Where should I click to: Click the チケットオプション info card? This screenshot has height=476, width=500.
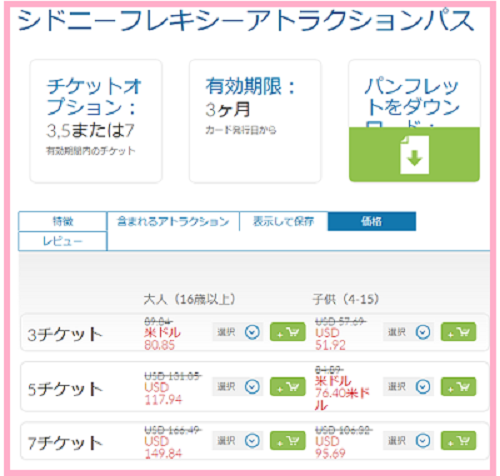(96, 121)
